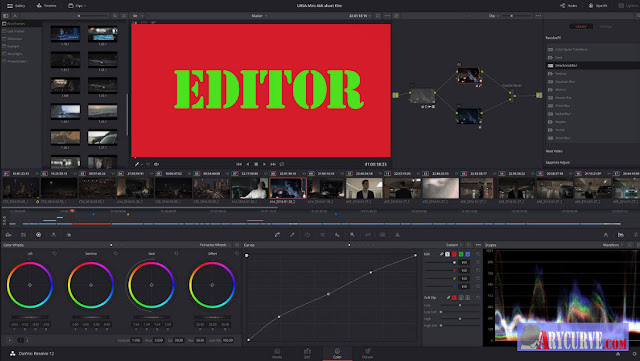Open the Stereoscopic 3D palette
640x361 pixels.
point(382,235)
